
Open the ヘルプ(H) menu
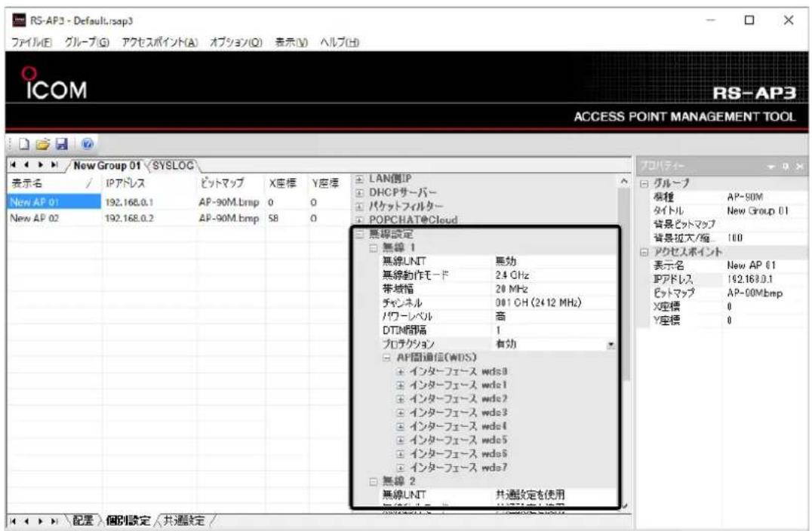tap(339, 42)
